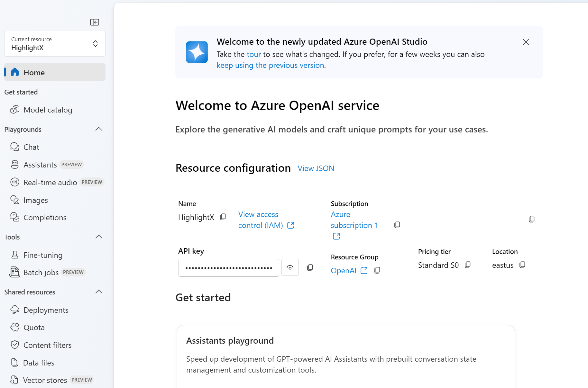Click the masked API key field
This screenshot has width=588, height=388.
click(x=229, y=267)
